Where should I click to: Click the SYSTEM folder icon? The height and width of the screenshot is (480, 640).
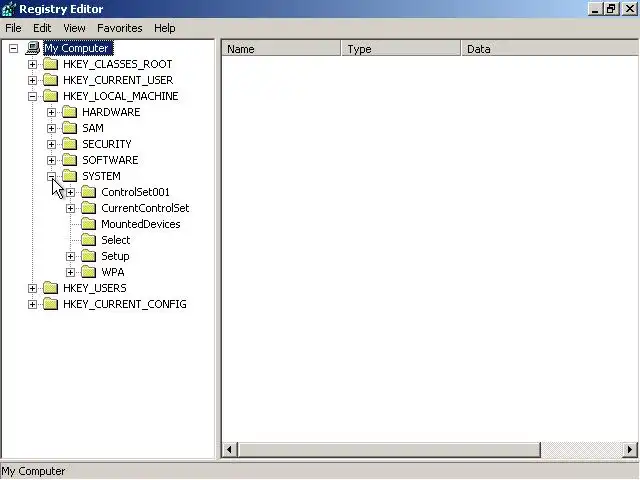tap(70, 176)
